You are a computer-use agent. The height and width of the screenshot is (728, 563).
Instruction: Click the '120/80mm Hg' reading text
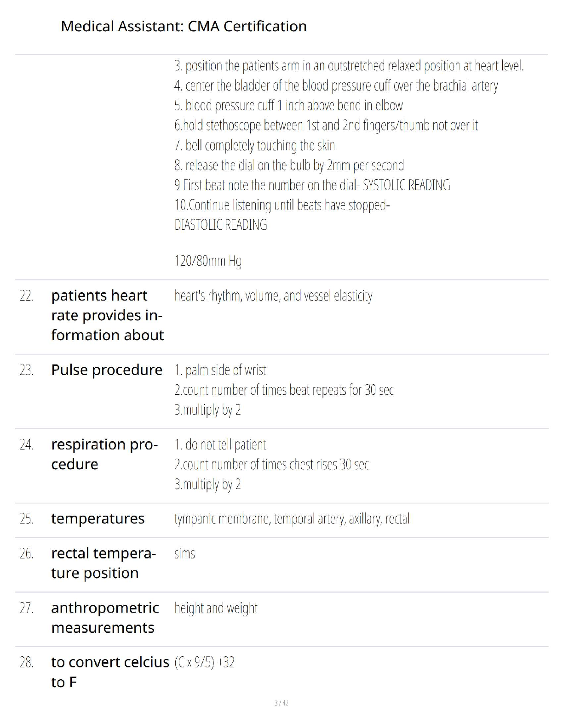click(208, 261)
